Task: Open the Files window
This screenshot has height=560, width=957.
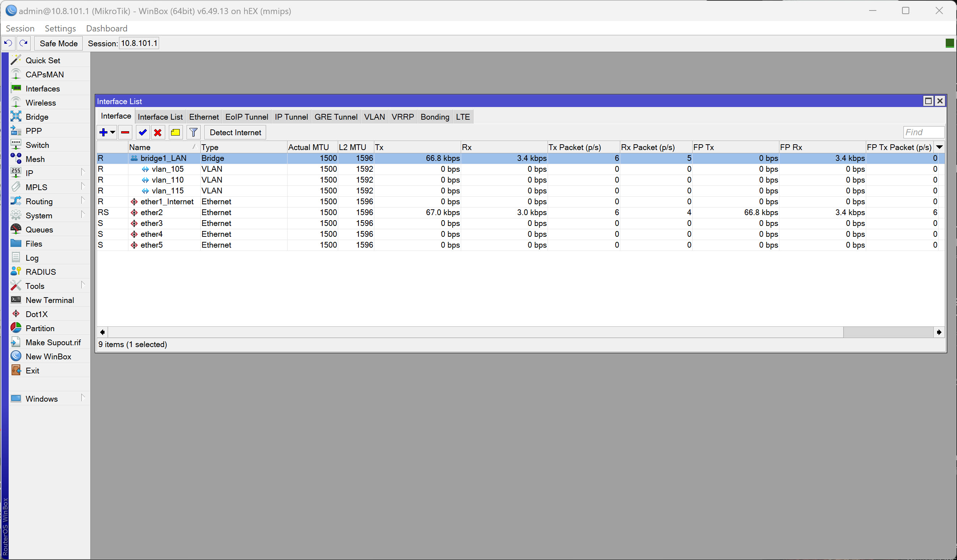Action: (33, 243)
